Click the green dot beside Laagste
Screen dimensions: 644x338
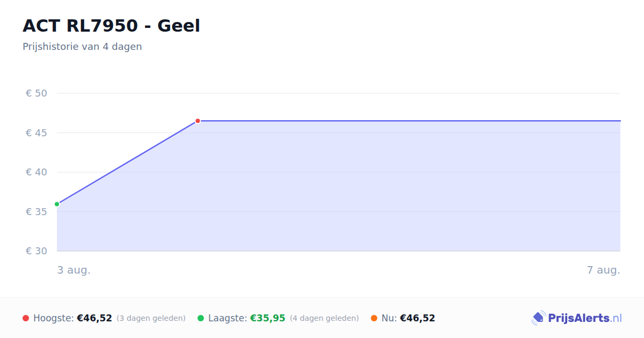coord(201,318)
